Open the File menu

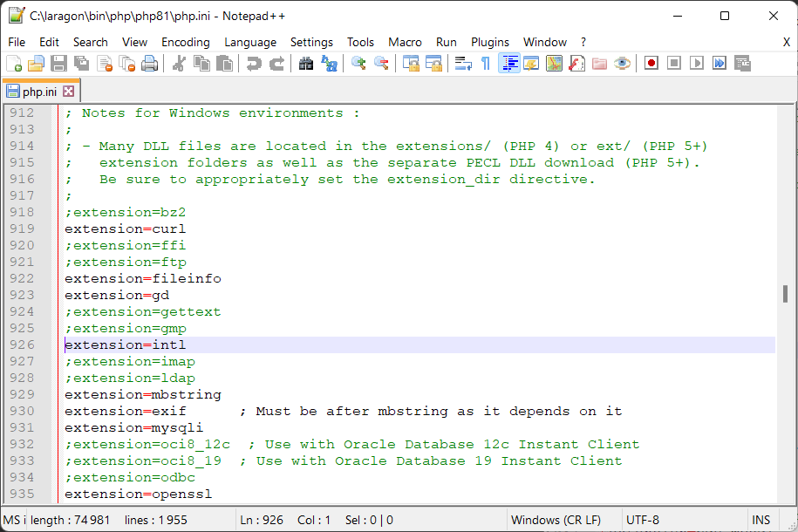[17, 42]
